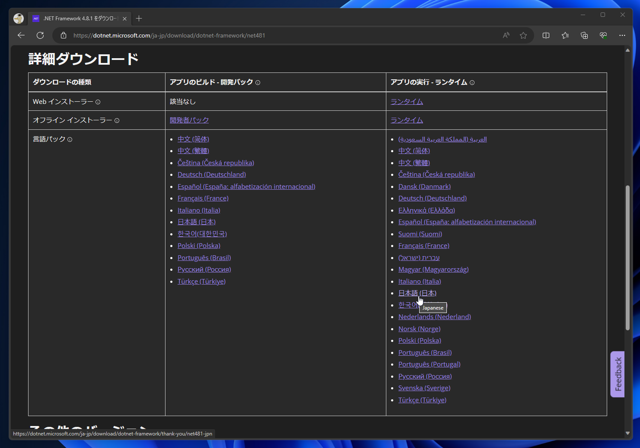The height and width of the screenshot is (448, 640).
Task: Open collections icon
Action: point(584,35)
